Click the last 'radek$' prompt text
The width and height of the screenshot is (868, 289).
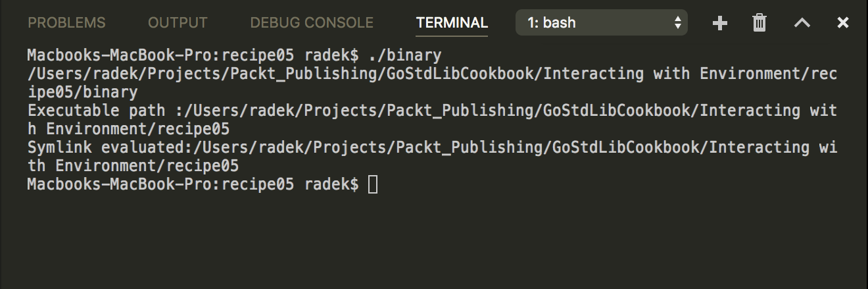pos(331,185)
